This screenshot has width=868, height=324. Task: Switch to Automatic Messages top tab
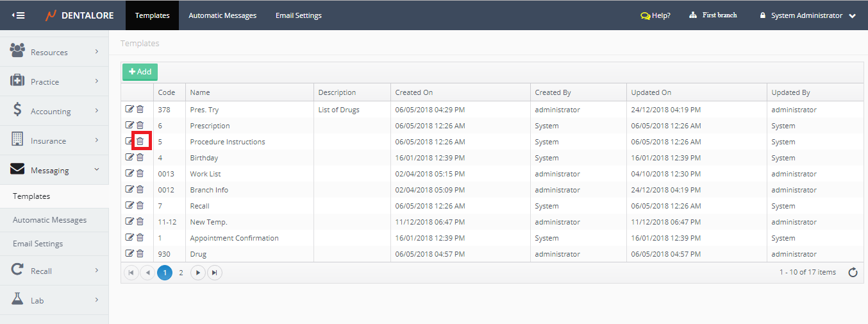tap(222, 15)
